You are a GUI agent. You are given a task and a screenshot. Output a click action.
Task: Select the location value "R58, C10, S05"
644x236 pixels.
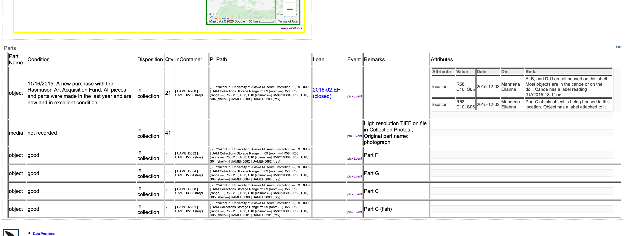click(465, 87)
